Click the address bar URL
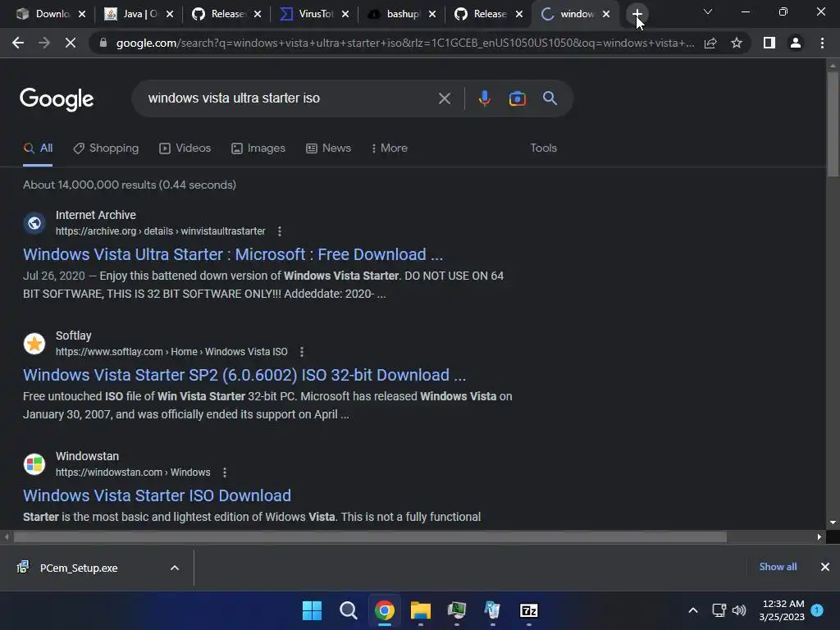The width and height of the screenshot is (840, 630). click(405, 43)
